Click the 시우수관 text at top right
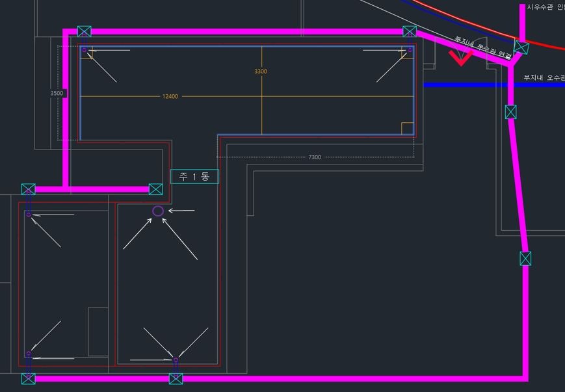This screenshot has width=565, height=392. coord(545,7)
